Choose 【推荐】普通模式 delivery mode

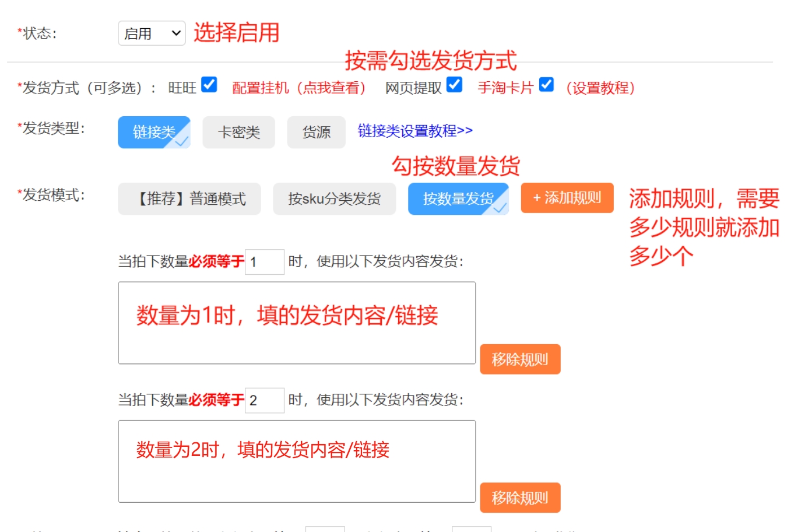click(190, 199)
